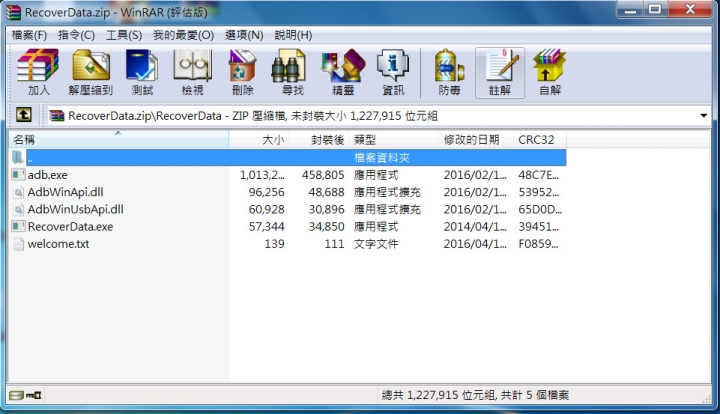Click the size value 139
The width and height of the screenshot is (720, 414).
[x=275, y=244]
